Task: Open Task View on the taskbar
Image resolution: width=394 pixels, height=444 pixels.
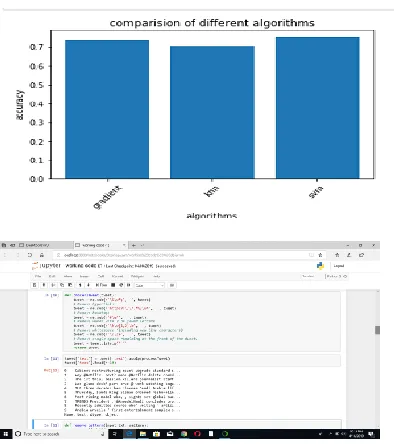Action: 114,434
